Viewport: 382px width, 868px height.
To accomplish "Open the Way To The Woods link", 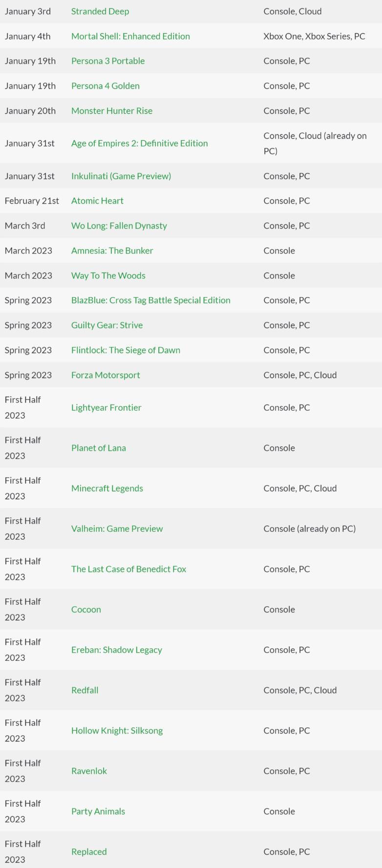I will 108,275.
